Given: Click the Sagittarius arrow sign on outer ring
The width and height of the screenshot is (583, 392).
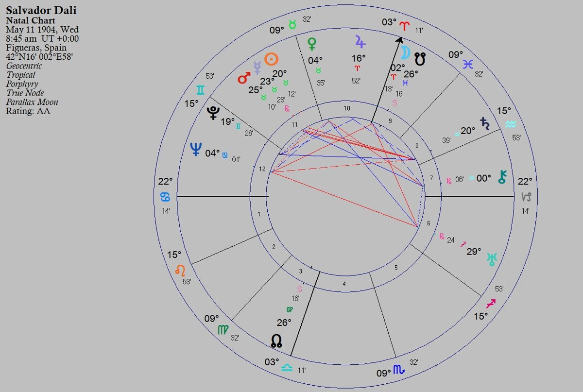Looking at the screenshot, I should (x=491, y=304).
